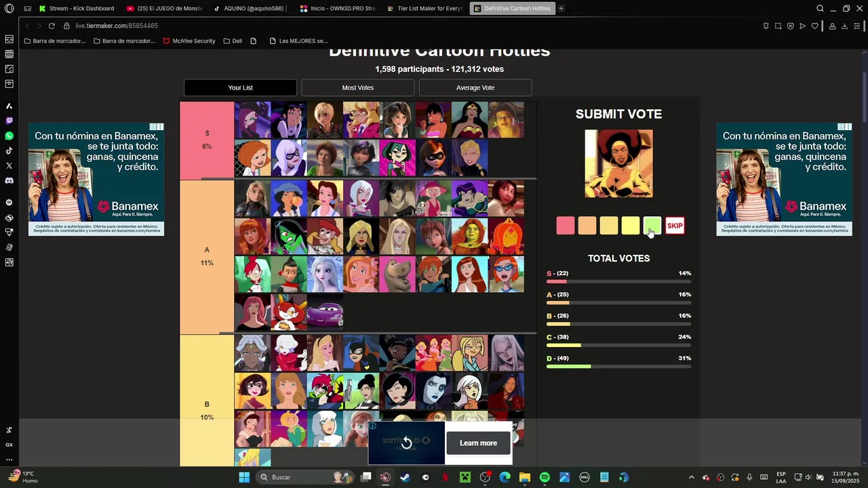Click the Wonder Woman thumbnail in S tier
Image resolution: width=868 pixels, height=488 pixels.
[469, 120]
